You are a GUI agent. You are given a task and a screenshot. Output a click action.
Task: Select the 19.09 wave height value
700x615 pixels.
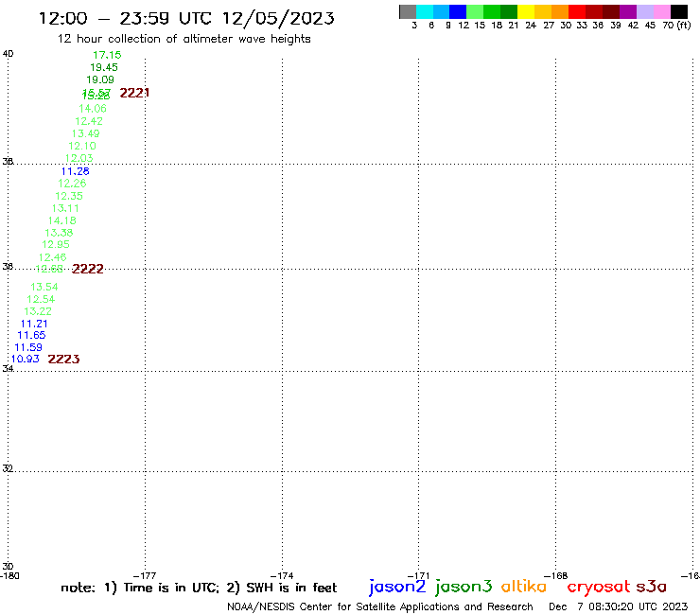[x=100, y=79]
